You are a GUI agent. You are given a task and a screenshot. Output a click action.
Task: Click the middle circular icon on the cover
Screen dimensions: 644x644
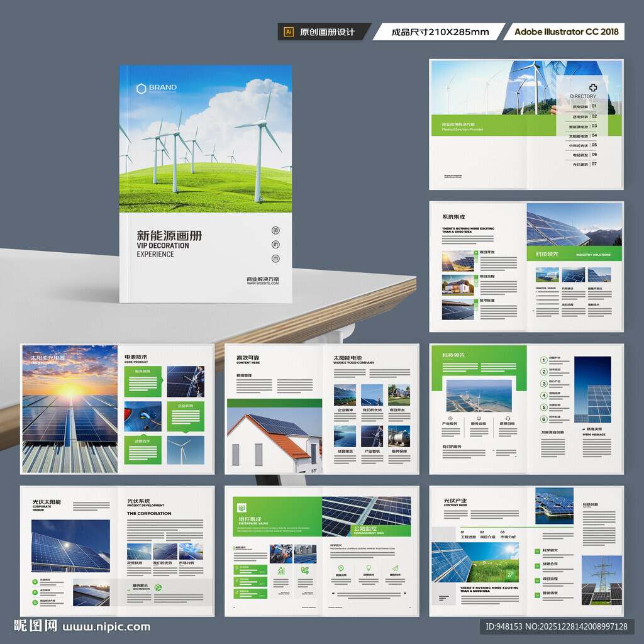[x=275, y=245]
